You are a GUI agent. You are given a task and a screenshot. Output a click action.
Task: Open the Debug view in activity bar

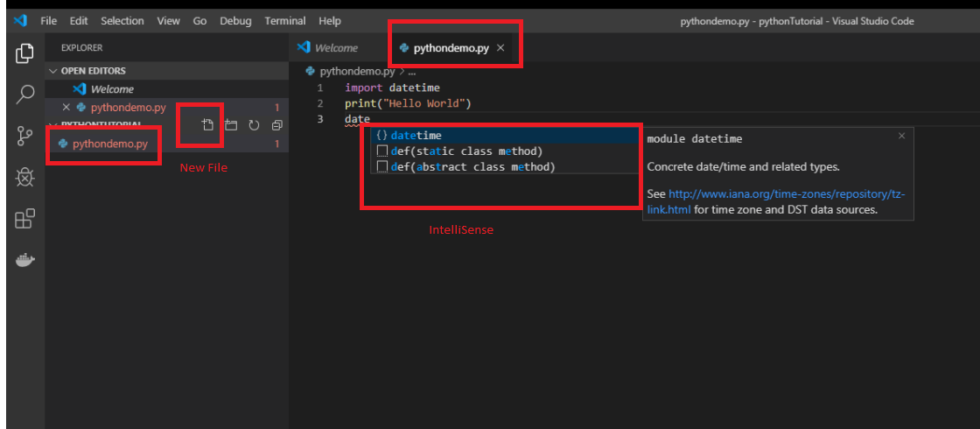(24, 177)
